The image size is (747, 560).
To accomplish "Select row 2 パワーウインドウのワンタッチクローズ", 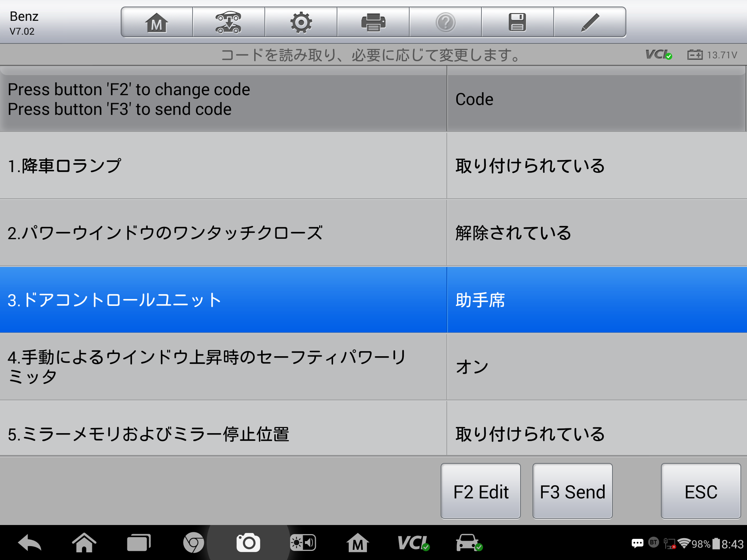I will click(x=223, y=233).
